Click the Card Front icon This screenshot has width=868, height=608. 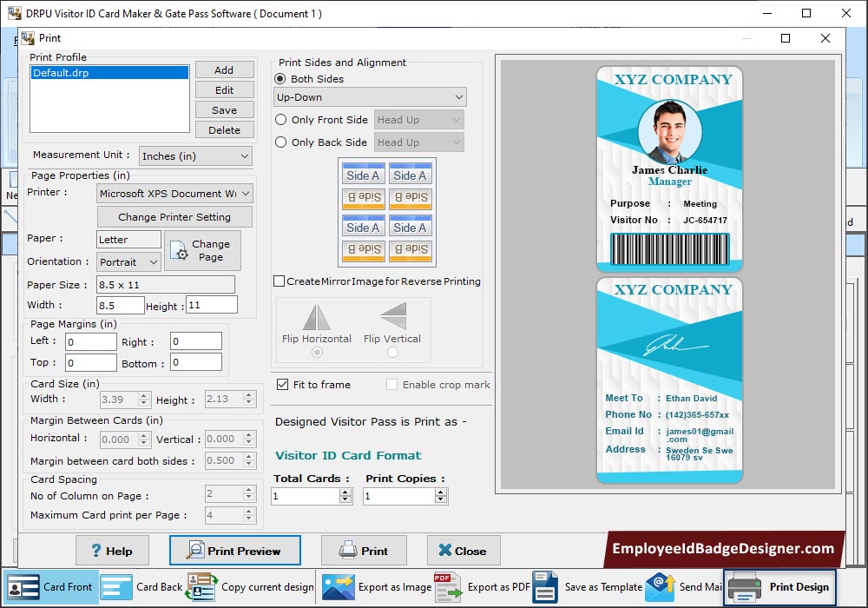(23, 587)
